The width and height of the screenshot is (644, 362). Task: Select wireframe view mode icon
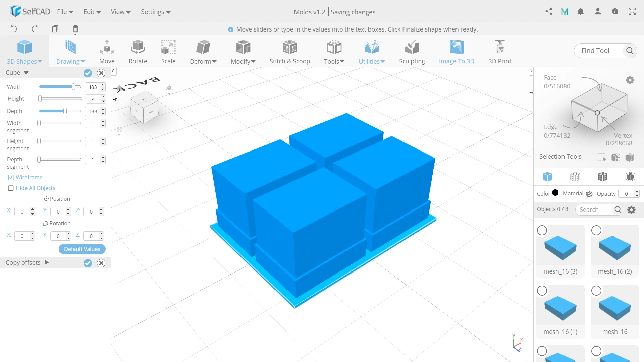(575, 177)
